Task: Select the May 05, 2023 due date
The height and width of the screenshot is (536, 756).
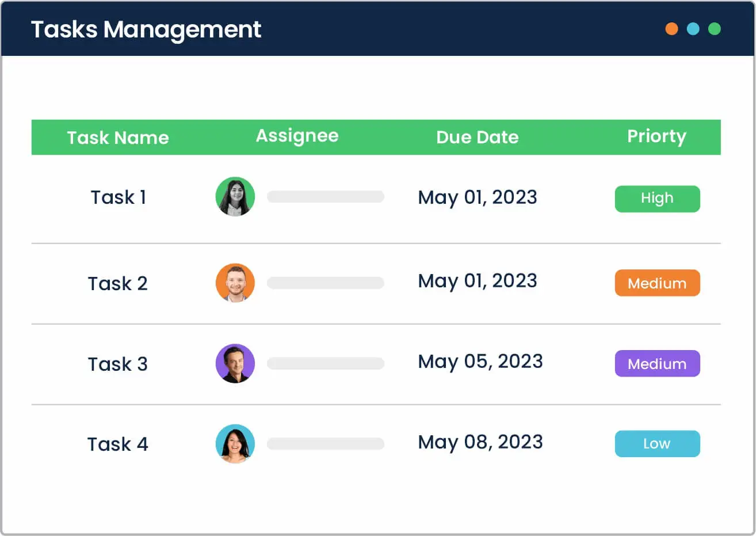Action: (x=480, y=362)
